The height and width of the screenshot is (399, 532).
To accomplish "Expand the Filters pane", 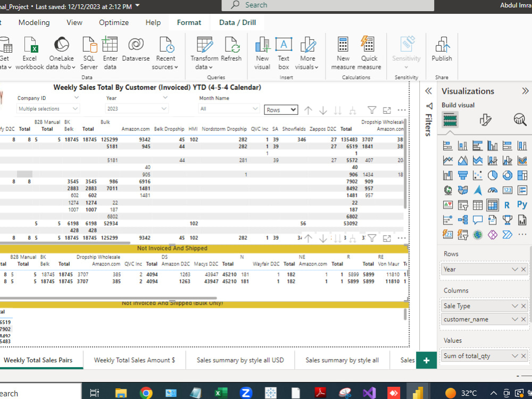I will click(428, 91).
